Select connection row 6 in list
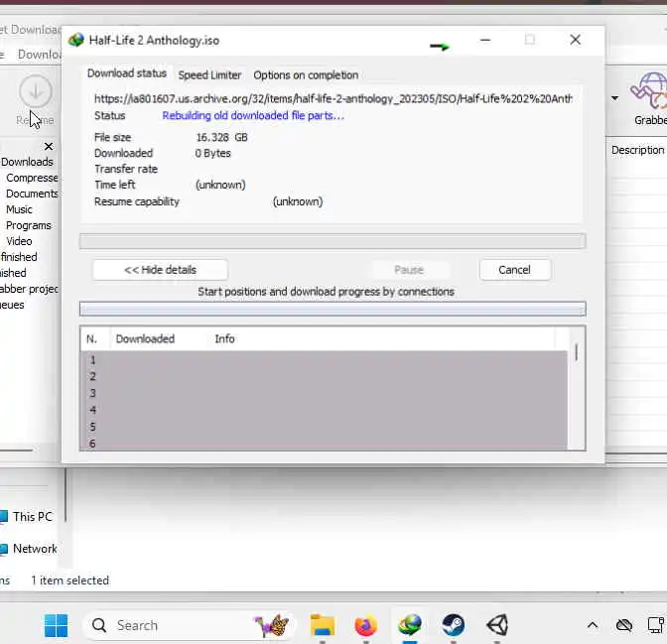This screenshot has height=644, width=667. [324, 443]
